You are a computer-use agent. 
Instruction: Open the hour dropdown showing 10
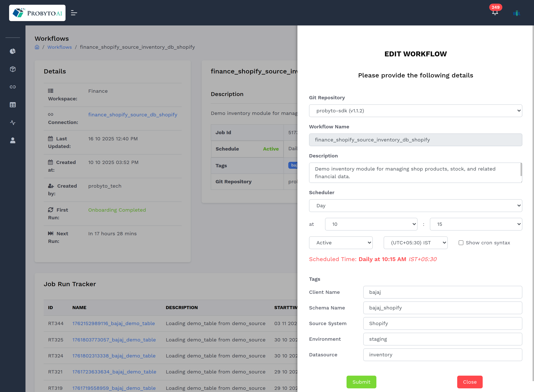click(x=371, y=224)
